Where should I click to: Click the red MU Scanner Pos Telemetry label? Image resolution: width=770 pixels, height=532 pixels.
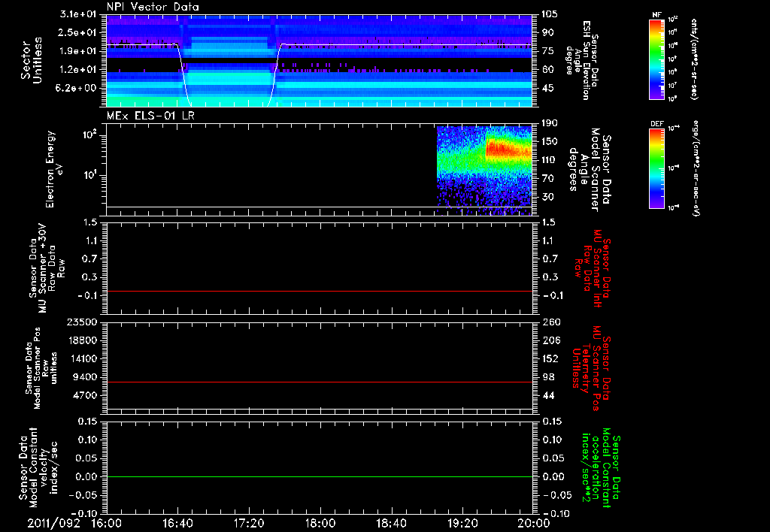(x=591, y=368)
